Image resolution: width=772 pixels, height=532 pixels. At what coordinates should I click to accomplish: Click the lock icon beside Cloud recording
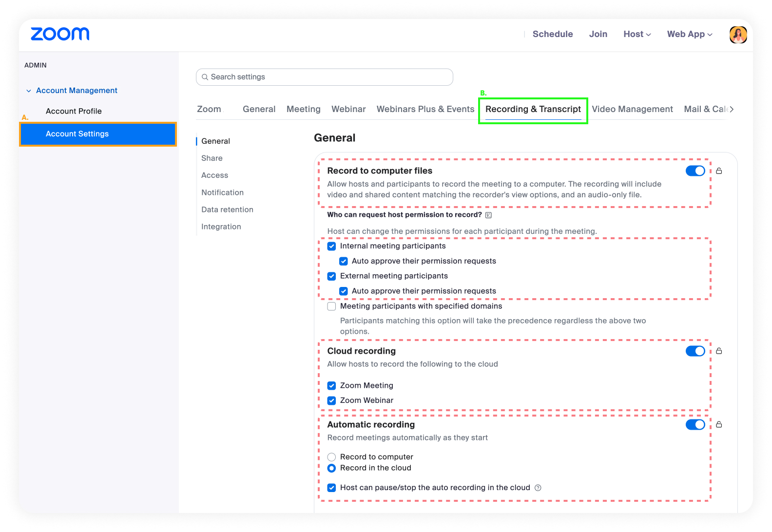tap(719, 351)
